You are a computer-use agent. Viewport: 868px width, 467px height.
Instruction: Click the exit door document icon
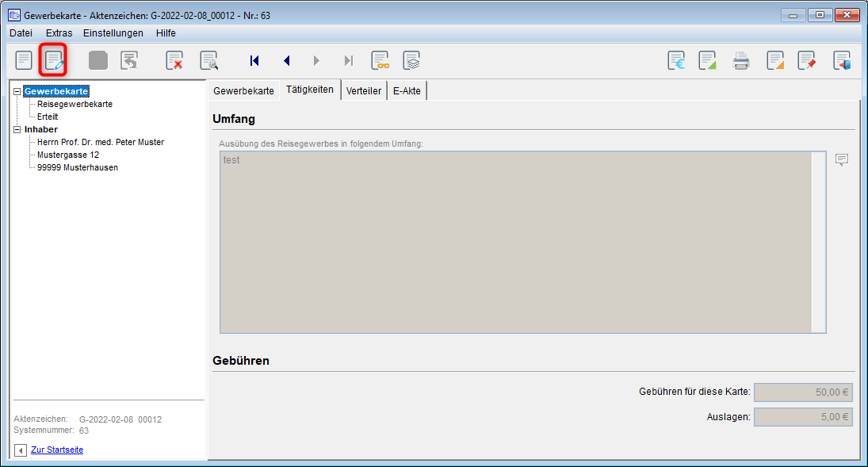pyautogui.click(x=842, y=61)
